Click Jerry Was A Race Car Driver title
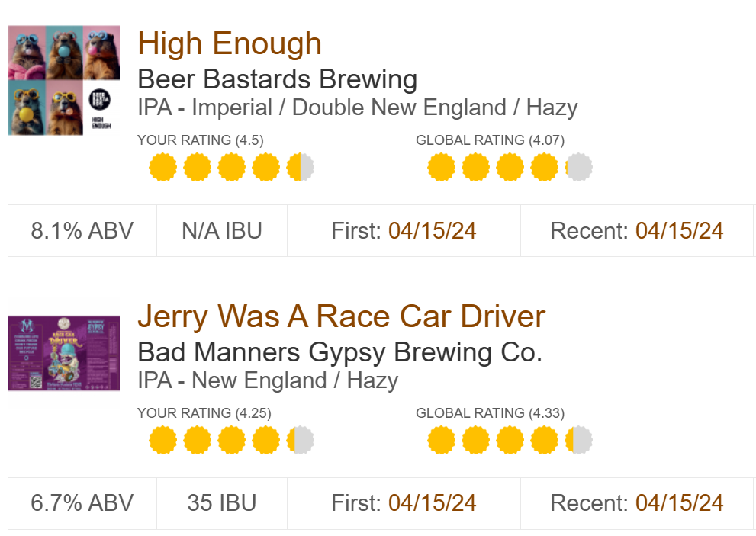 341,316
